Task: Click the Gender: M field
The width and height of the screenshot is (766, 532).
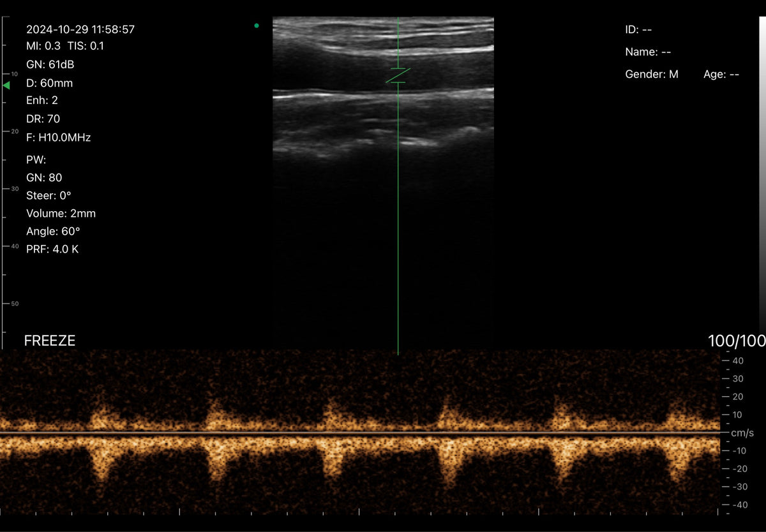Action: 652,74
